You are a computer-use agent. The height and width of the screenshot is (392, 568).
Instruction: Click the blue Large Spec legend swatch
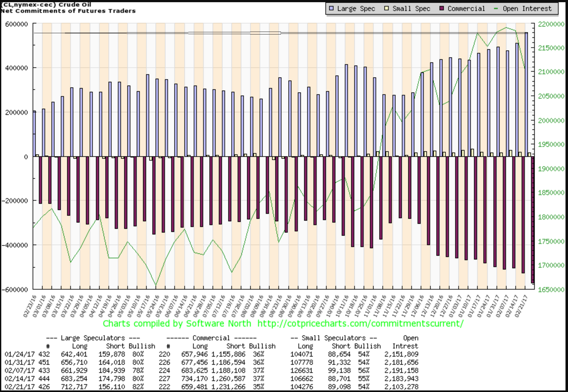click(331, 8)
